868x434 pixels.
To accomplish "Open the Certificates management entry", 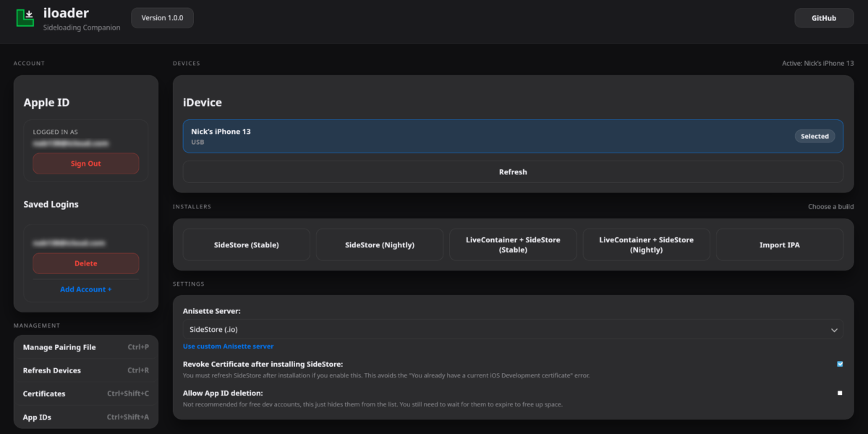I will (85, 393).
